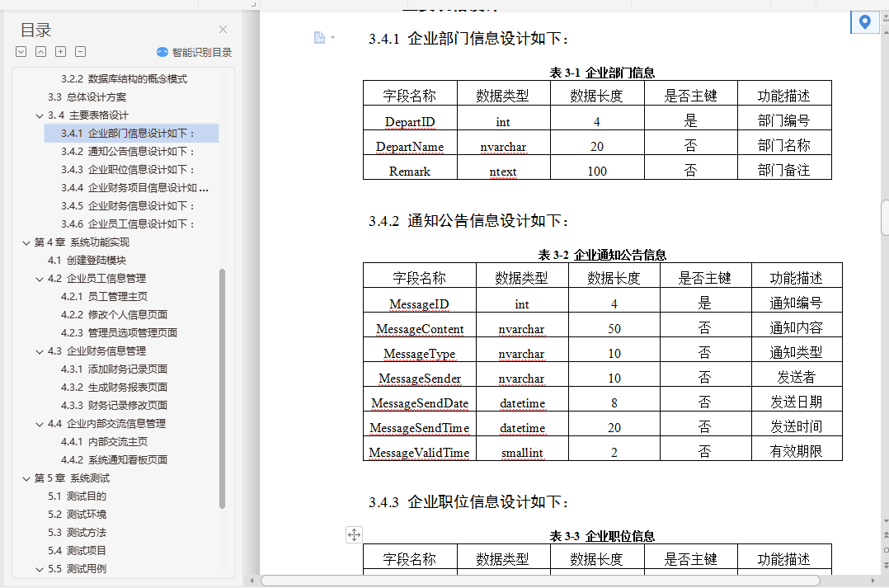Open 3.4.3 企业职位信息设计如下 entry

click(x=128, y=170)
